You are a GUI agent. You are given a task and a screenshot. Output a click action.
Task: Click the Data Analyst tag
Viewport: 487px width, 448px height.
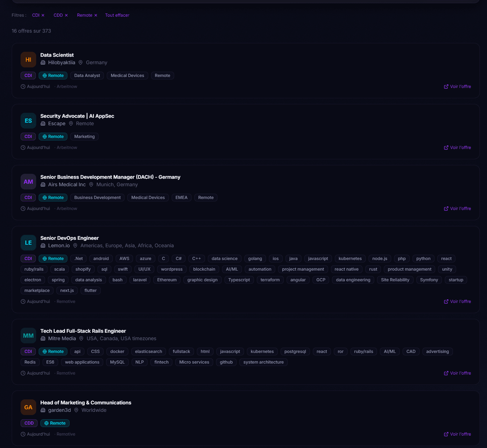(x=87, y=76)
